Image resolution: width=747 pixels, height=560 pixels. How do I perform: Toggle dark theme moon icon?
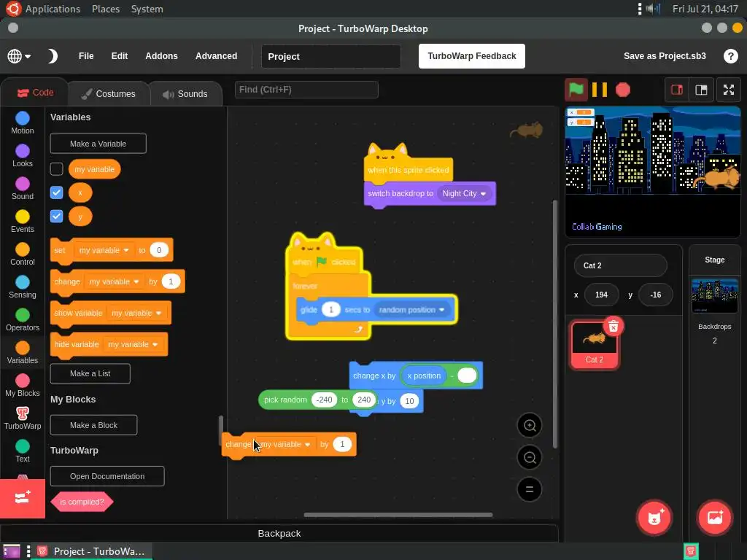coord(52,56)
